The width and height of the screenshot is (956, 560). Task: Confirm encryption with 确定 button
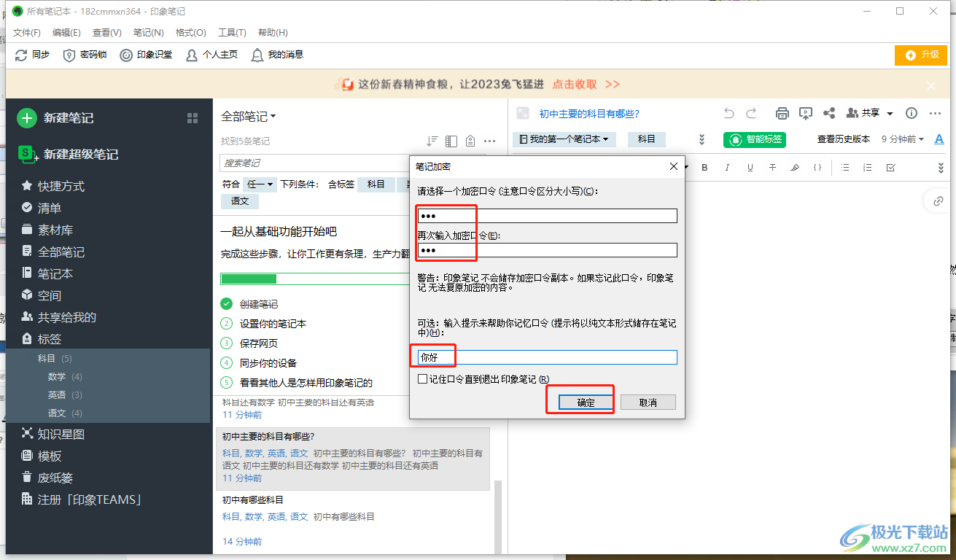(586, 402)
